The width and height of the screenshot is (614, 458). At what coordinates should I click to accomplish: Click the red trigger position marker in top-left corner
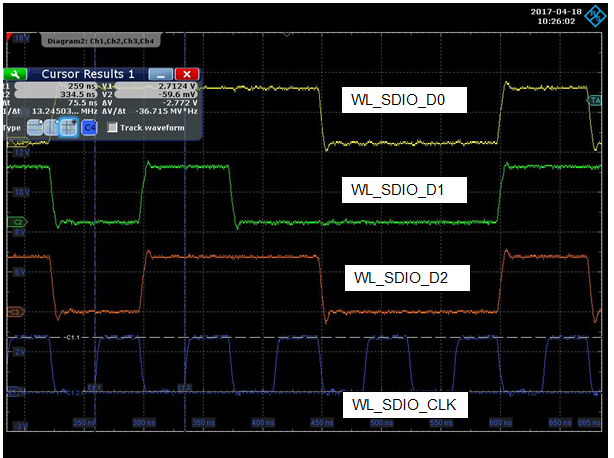click(x=9, y=37)
